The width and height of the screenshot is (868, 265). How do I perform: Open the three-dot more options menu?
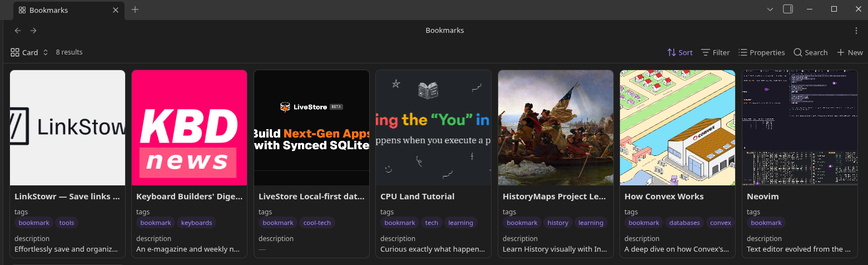856,31
